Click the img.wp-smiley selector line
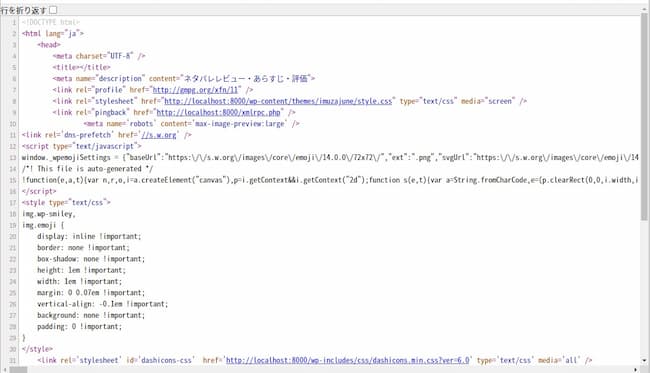This screenshot has width=650, height=373. tap(49, 214)
